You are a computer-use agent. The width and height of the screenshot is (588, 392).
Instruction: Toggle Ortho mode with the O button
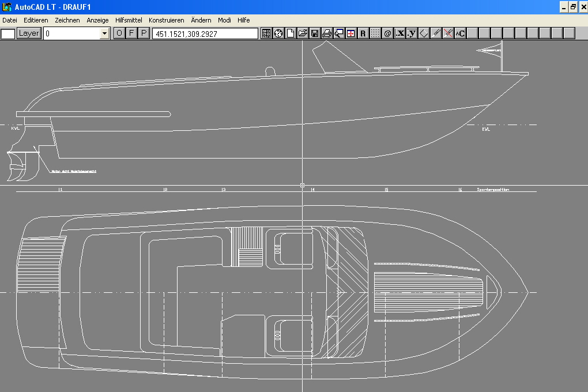tap(119, 33)
